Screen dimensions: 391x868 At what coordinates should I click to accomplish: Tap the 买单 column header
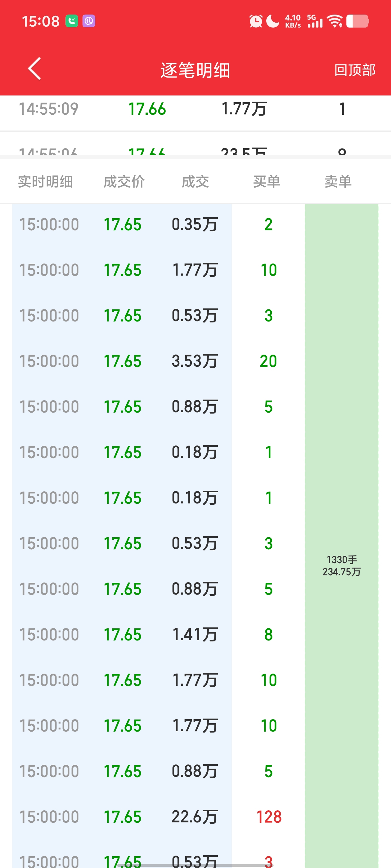(x=267, y=182)
